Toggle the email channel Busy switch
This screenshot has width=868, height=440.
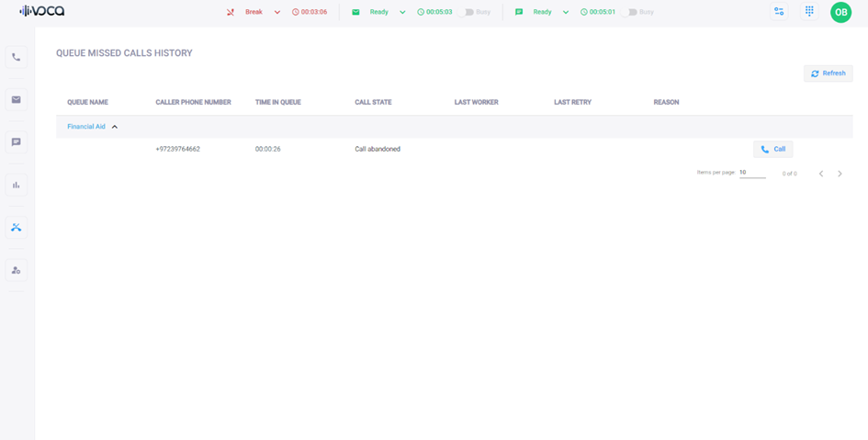(x=468, y=12)
